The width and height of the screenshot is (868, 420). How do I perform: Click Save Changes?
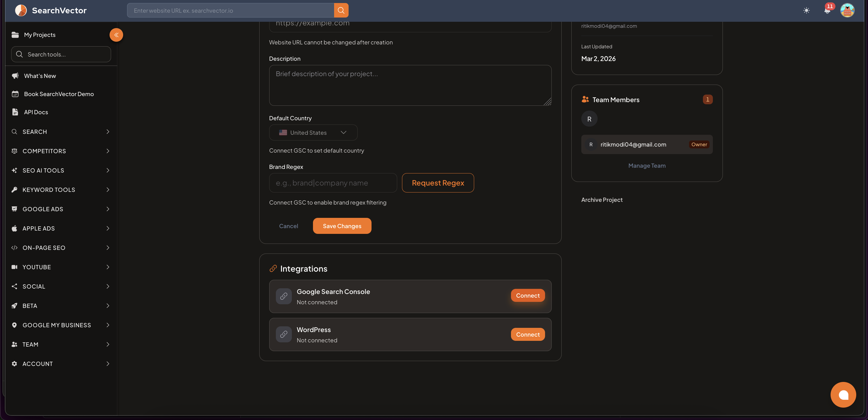point(342,226)
